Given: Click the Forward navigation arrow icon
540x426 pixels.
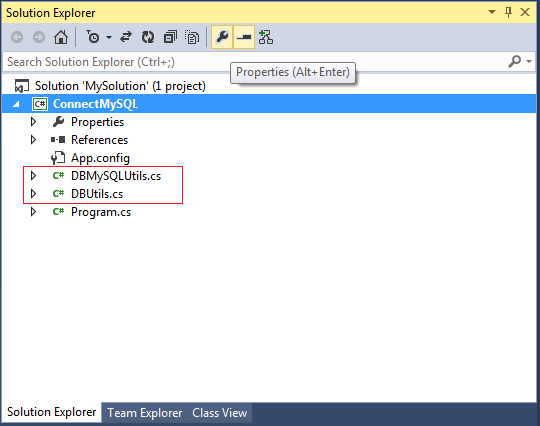Looking at the screenshot, I should [x=39, y=37].
